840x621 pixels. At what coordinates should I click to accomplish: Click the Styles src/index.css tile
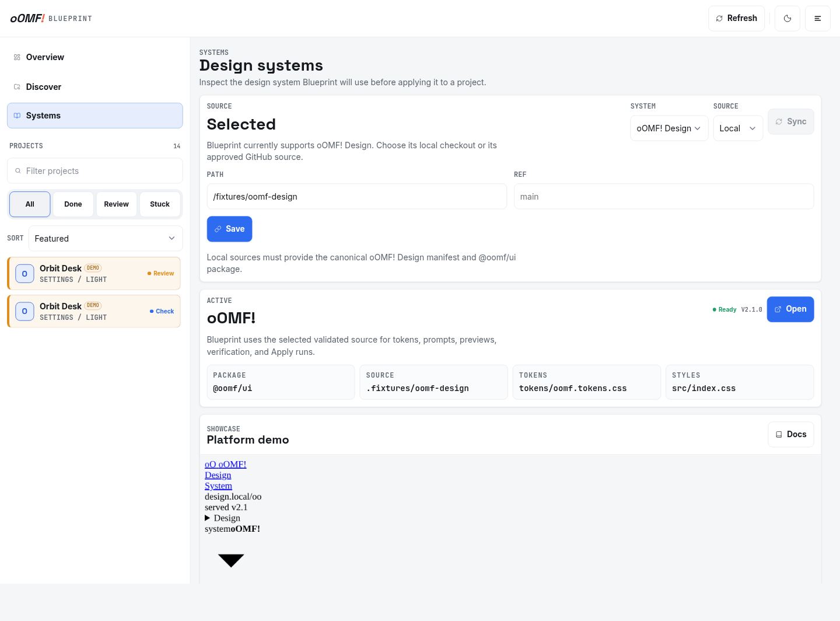click(x=740, y=382)
